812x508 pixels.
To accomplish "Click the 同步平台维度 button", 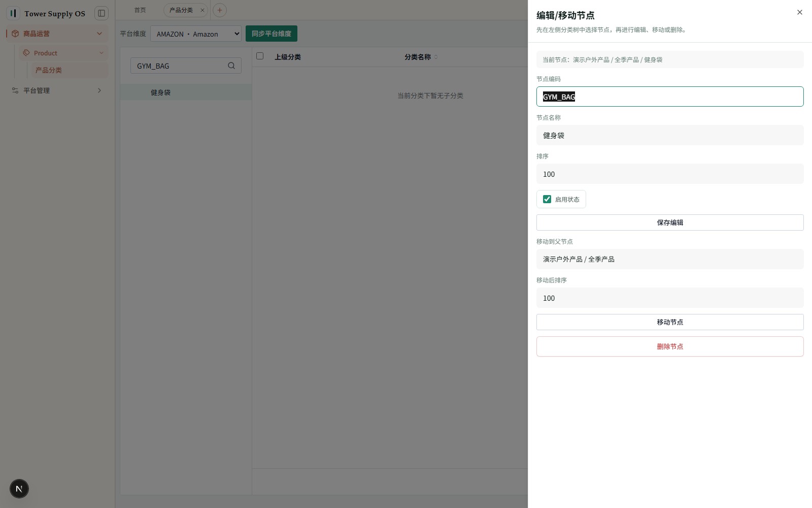I will coord(272,34).
